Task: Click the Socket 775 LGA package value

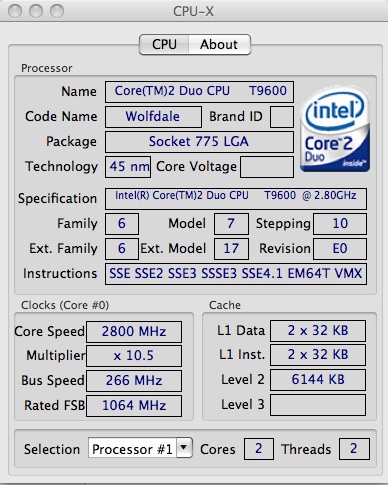Action: (x=199, y=142)
